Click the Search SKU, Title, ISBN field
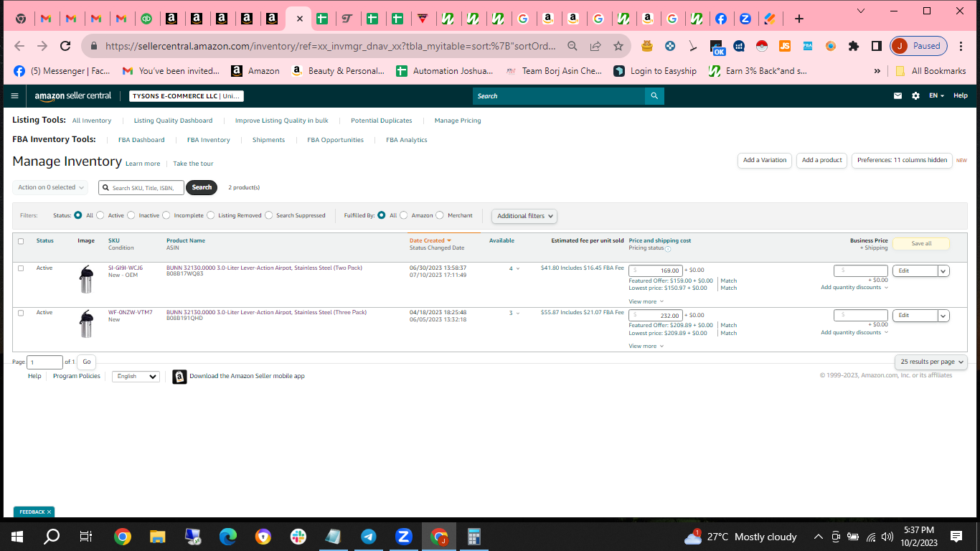 tap(141, 188)
